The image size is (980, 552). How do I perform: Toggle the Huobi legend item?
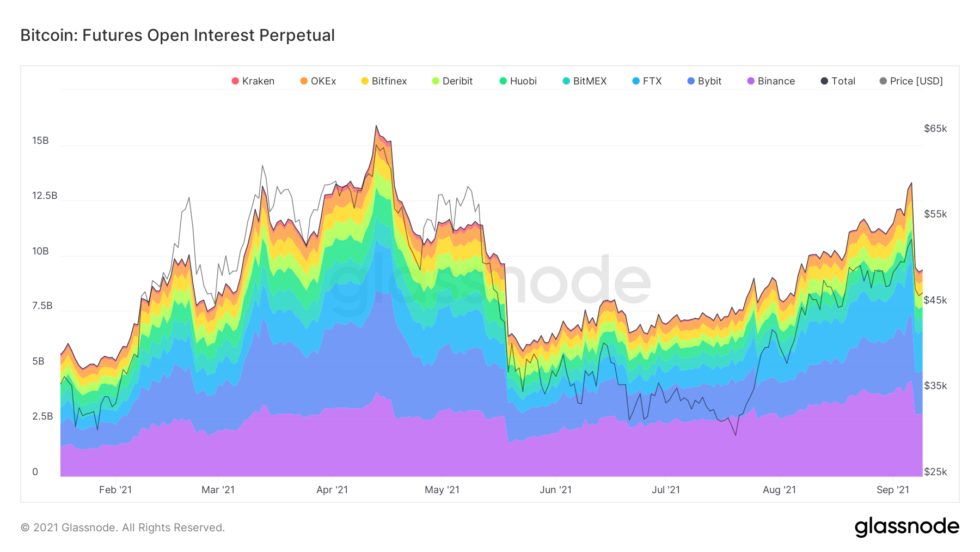pos(518,81)
